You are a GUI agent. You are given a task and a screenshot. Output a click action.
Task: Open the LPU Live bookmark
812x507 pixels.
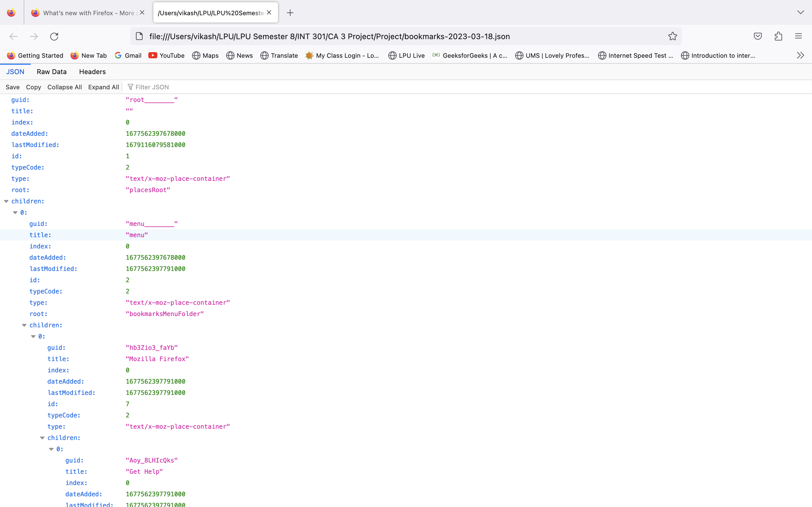pyautogui.click(x=411, y=56)
